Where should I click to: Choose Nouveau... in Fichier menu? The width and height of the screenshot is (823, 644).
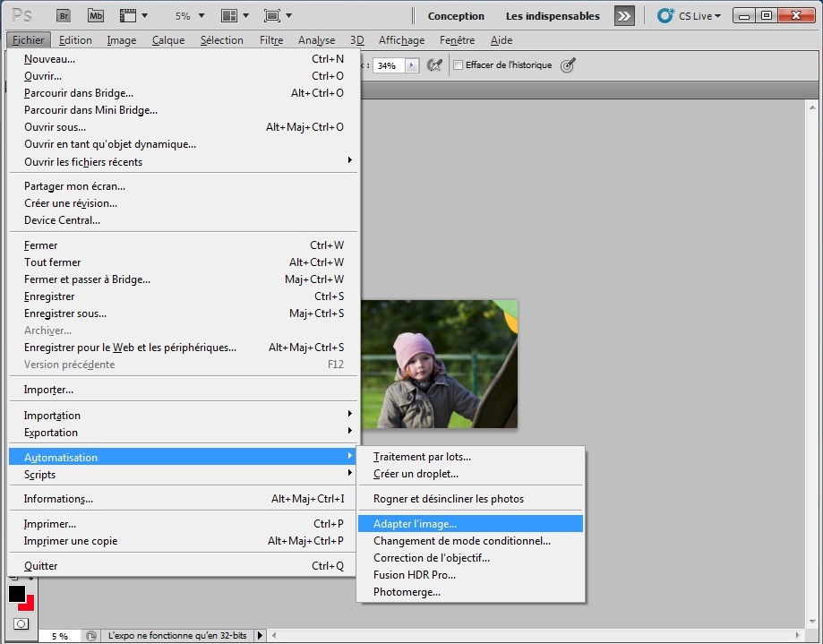(184, 59)
